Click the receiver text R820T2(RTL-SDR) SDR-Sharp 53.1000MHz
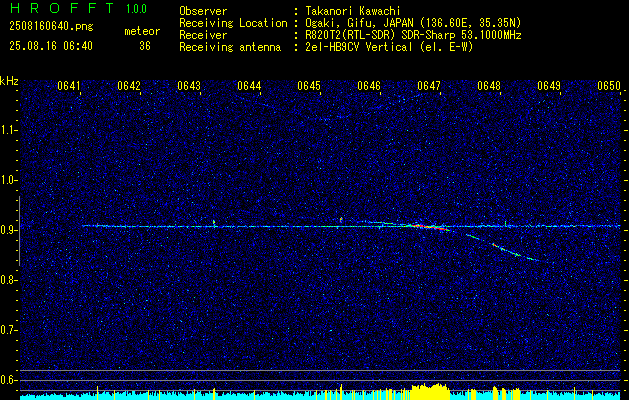Viewport: 629px width, 400px height. coord(413,35)
